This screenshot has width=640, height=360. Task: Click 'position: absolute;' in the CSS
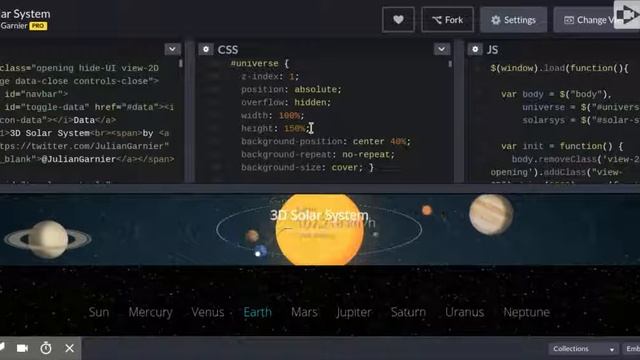point(291,89)
